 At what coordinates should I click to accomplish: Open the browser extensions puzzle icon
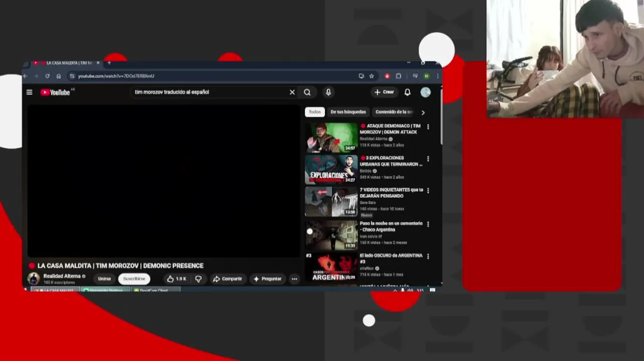(x=398, y=76)
